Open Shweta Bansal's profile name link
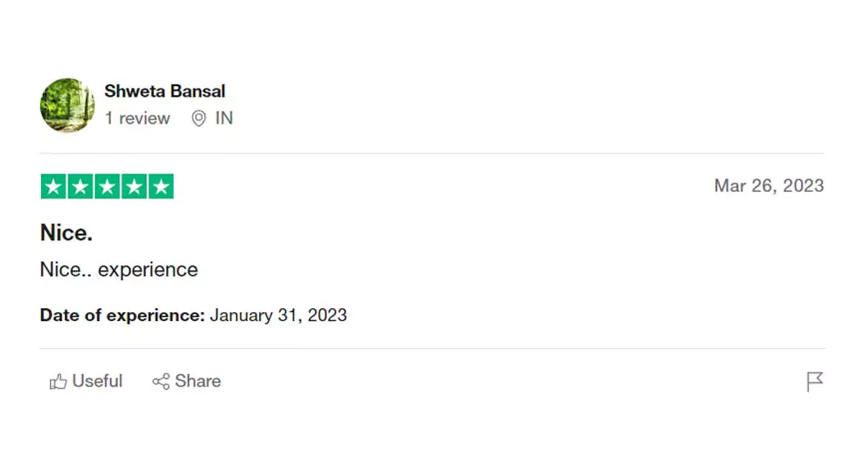This screenshot has width=868, height=458. click(x=165, y=91)
